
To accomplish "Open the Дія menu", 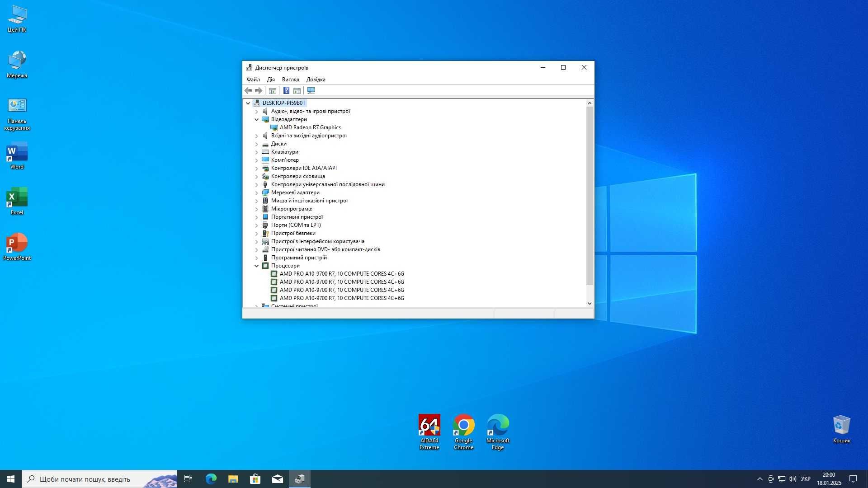I will (x=271, y=80).
